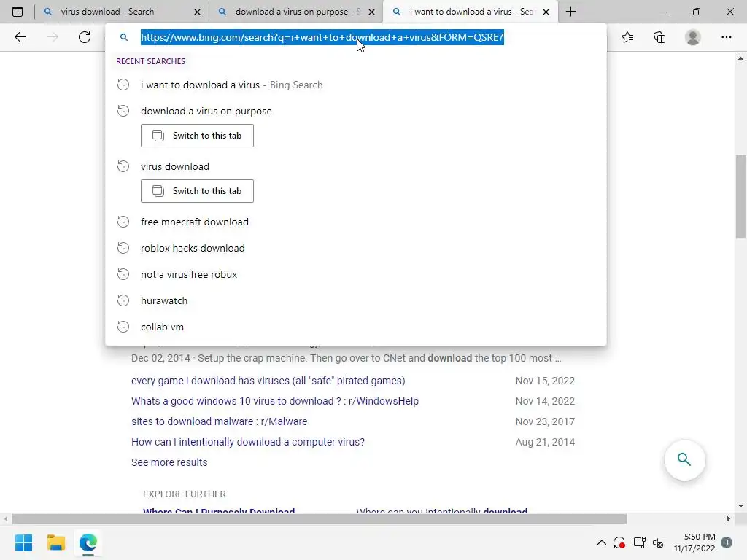Click history icon beside 'free mnecraft download'
This screenshot has height=560, width=747.
click(x=123, y=222)
